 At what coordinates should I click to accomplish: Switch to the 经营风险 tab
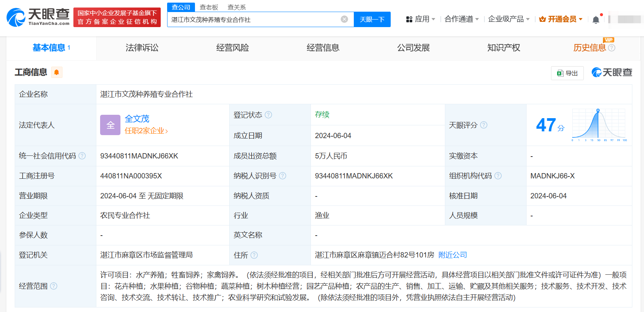[x=233, y=48]
